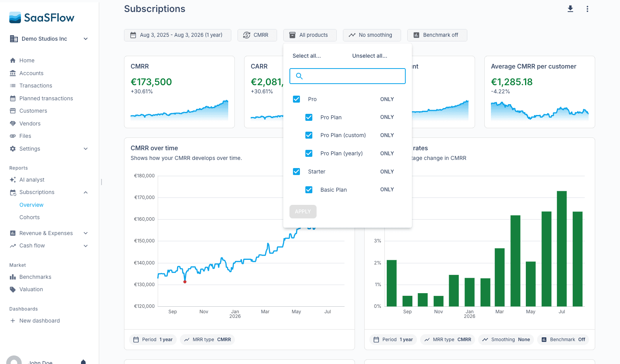Screen dimensions: 620x364
Task: Click the download icon at top right
Action: 570,9
